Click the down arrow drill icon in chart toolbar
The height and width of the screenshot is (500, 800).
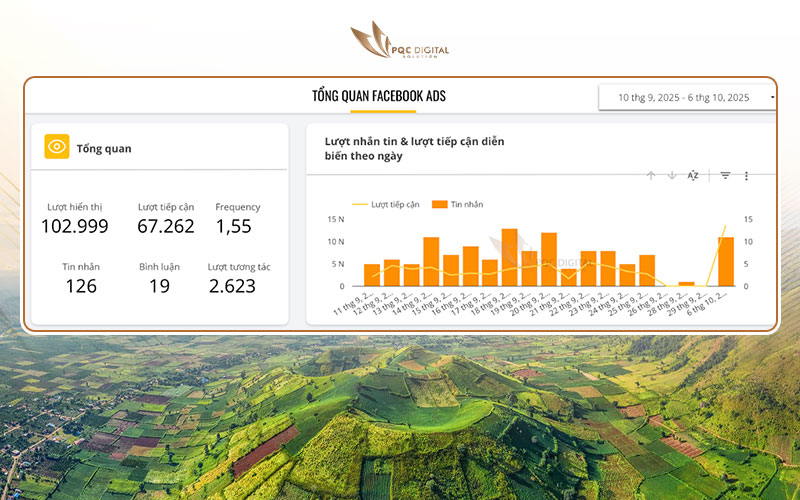pyautogui.click(x=672, y=176)
